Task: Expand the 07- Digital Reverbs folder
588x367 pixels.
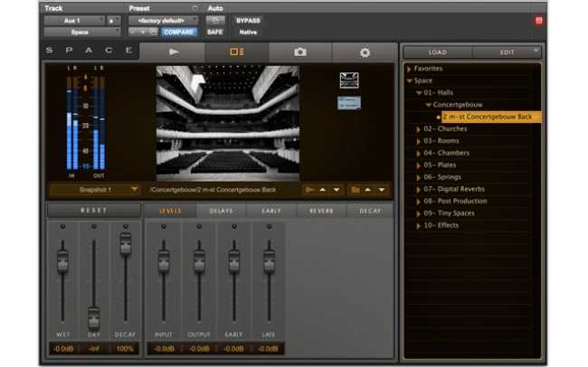Action: 419,189
